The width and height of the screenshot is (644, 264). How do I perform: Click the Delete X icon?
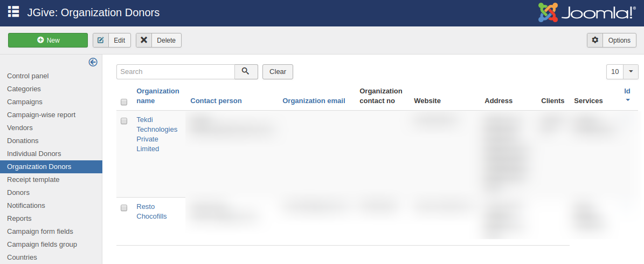144,40
